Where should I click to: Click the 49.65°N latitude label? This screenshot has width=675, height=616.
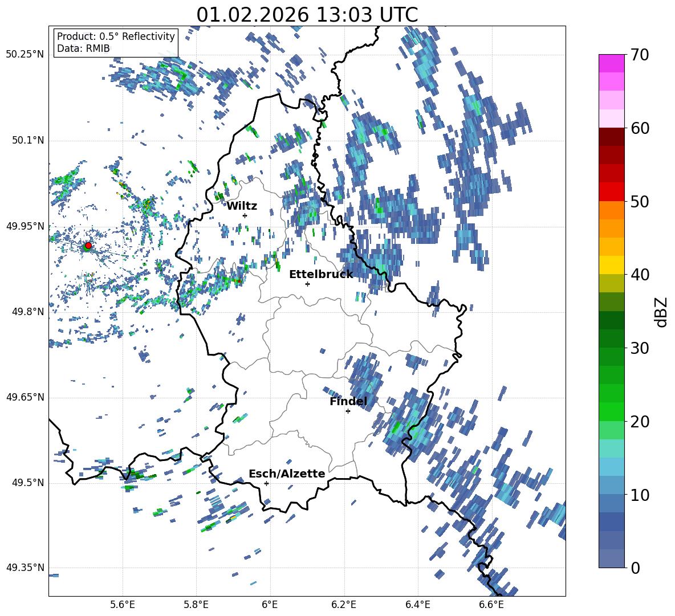[25, 397]
